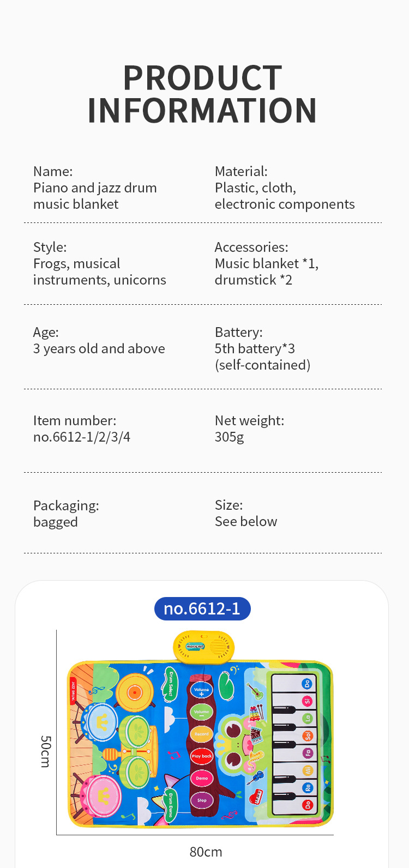This screenshot has height=868, width=409.
Task: Select the xylophone instrument icon
Action: pyautogui.click(x=256, y=713)
